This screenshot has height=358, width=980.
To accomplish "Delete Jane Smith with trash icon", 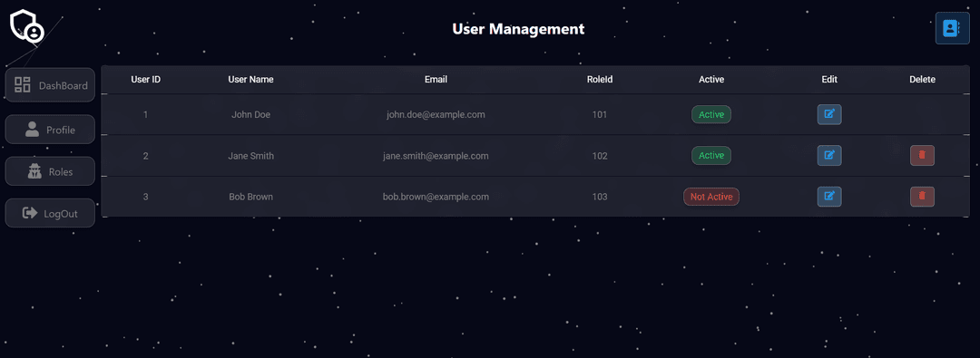I will point(922,156).
